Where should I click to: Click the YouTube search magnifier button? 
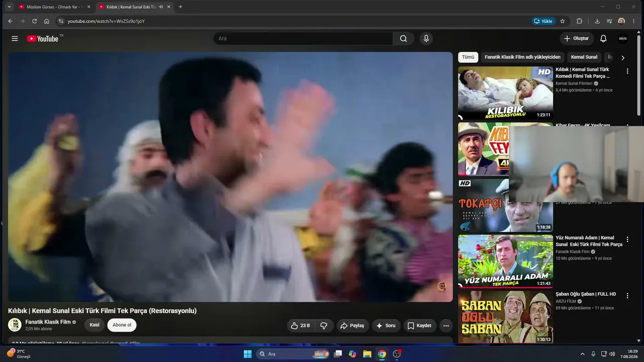pos(404,39)
